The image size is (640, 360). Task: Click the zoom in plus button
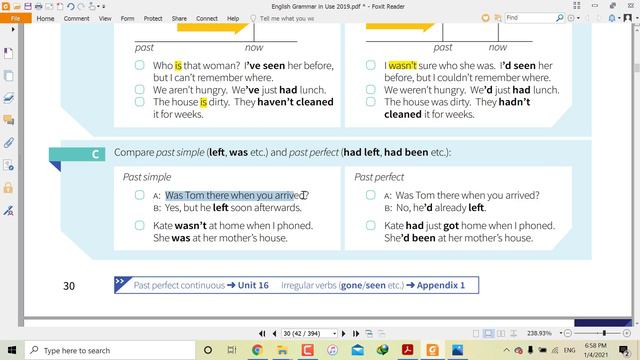627,333
